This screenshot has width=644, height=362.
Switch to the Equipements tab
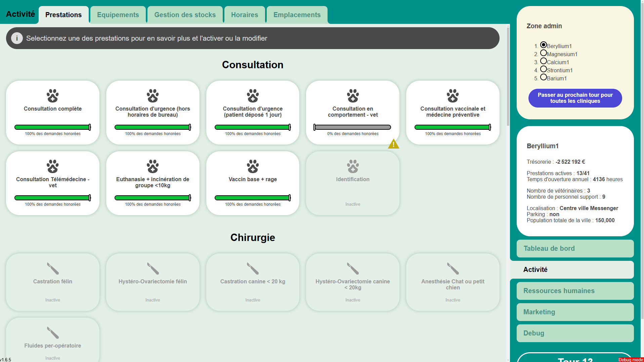[118, 15]
